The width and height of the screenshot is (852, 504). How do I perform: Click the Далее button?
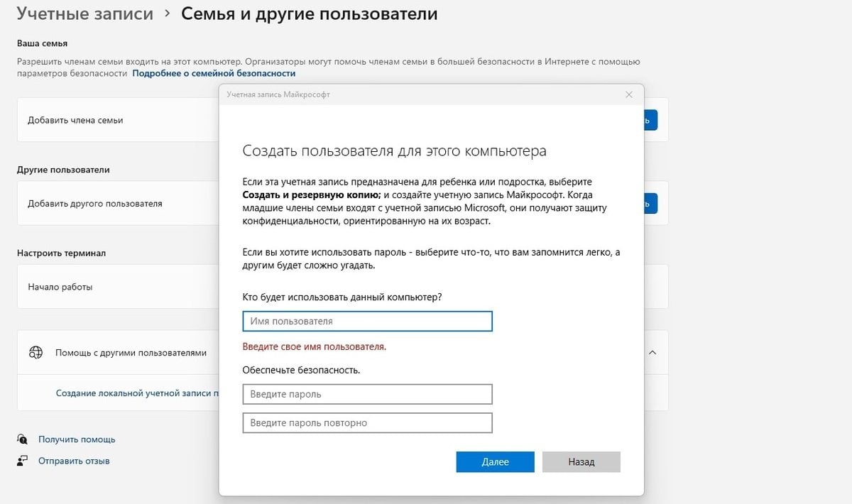495,461
